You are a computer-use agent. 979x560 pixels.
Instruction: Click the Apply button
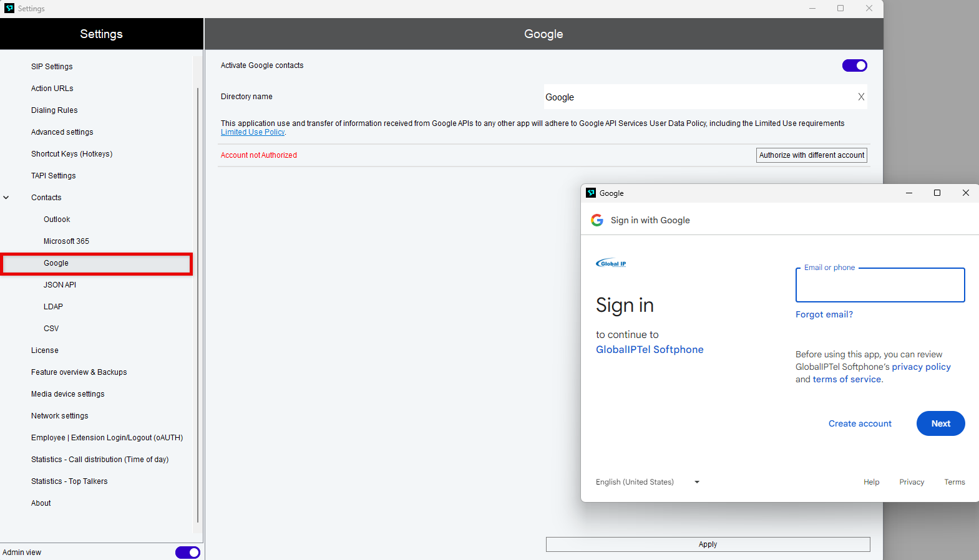(708, 544)
